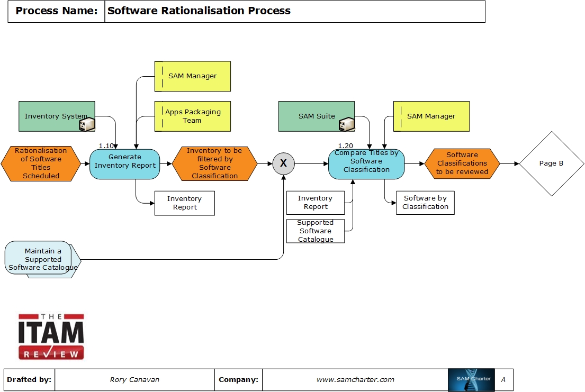This screenshot has height=392, width=585.
Task: Select the X gateway connector circle
Action: (283, 163)
